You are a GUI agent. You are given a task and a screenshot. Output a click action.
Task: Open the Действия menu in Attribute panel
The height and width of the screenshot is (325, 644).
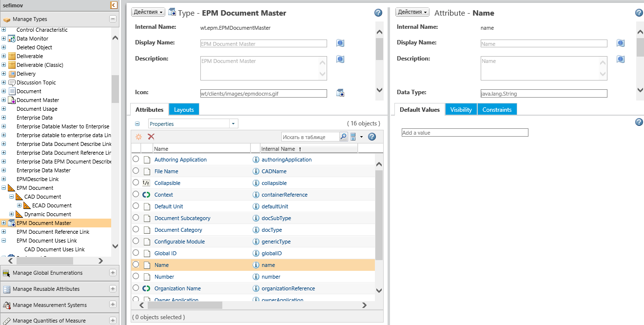(x=412, y=12)
